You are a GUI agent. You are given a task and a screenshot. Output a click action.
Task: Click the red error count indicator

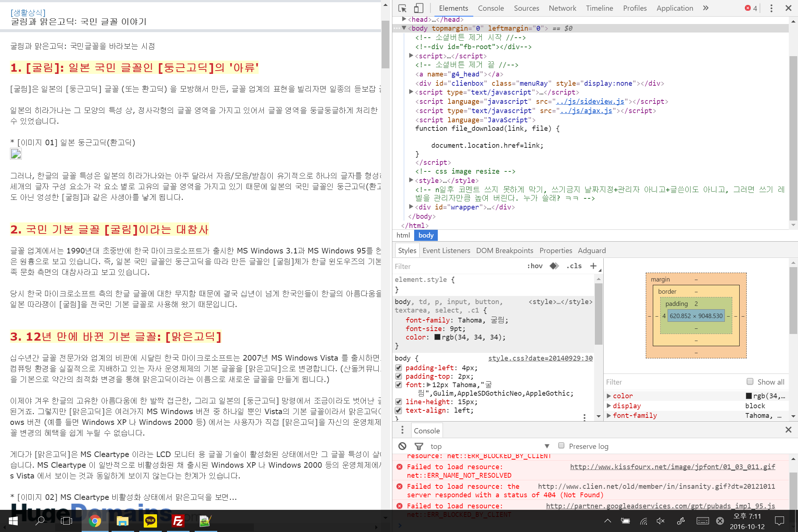click(751, 8)
